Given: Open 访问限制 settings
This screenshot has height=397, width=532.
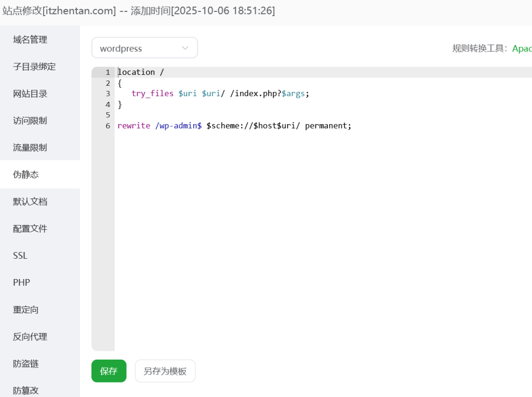Looking at the screenshot, I should [x=30, y=120].
